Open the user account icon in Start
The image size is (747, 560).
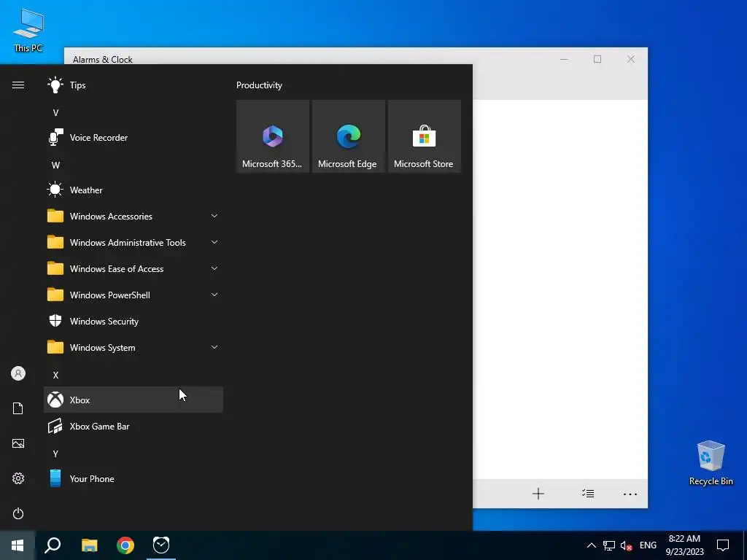pyautogui.click(x=18, y=373)
